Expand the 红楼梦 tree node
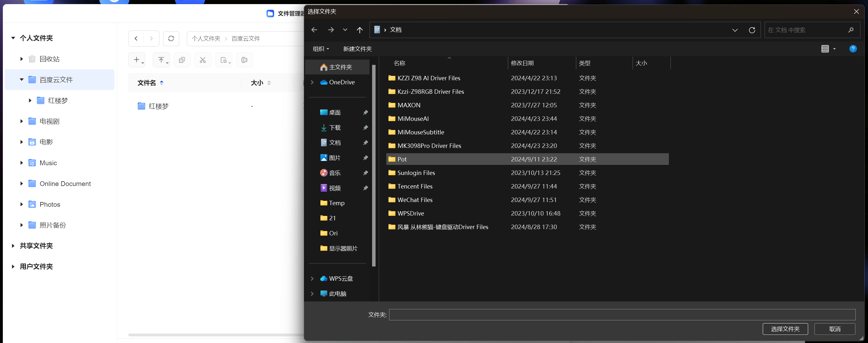This screenshot has height=343, width=868. 30,100
